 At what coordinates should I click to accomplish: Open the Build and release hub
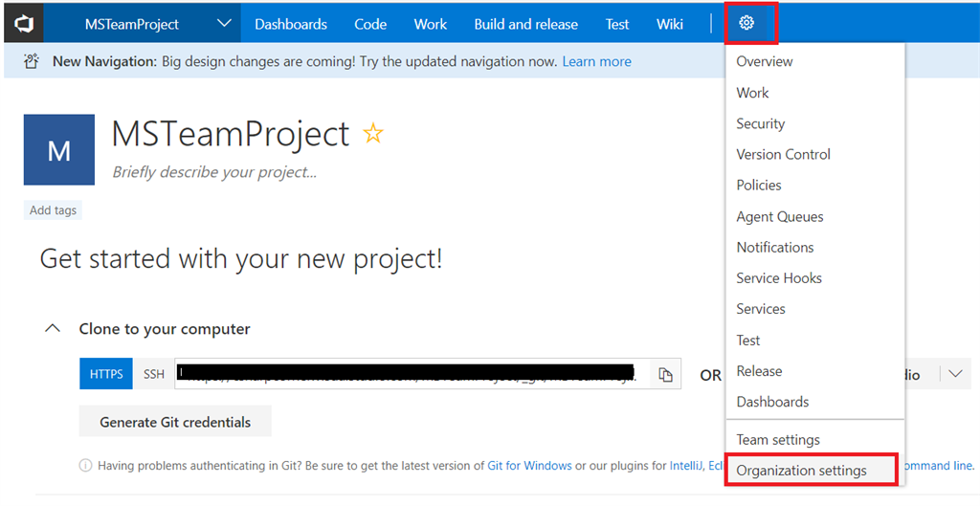[x=525, y=24]
